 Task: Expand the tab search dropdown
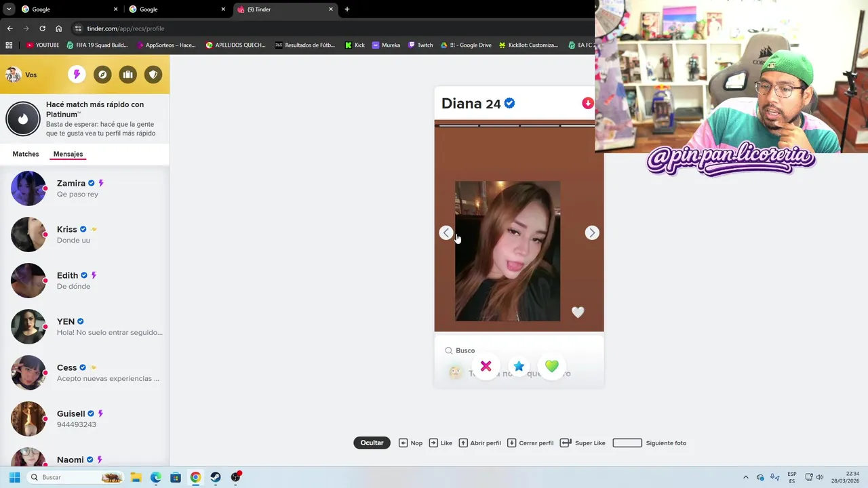pos(8,9)
